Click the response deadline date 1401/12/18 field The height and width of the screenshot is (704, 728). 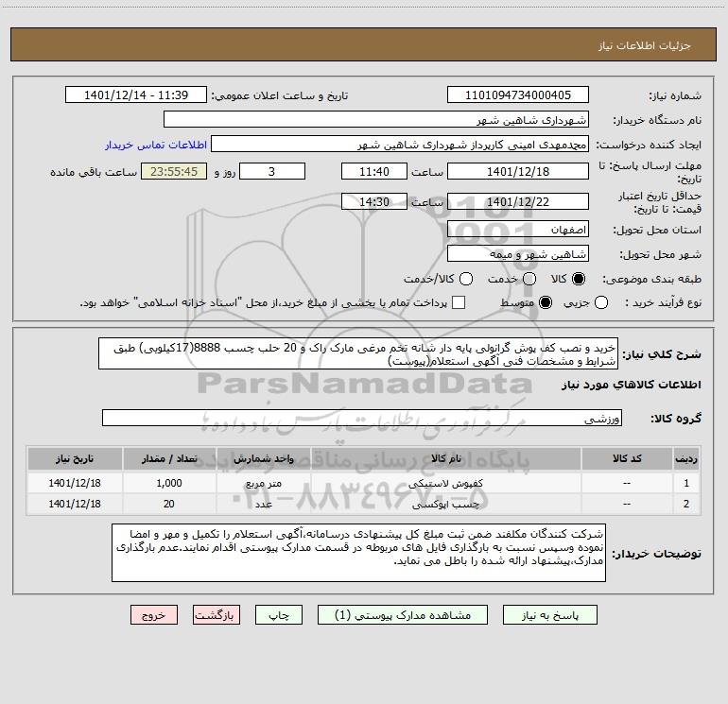tap(518, 171)
